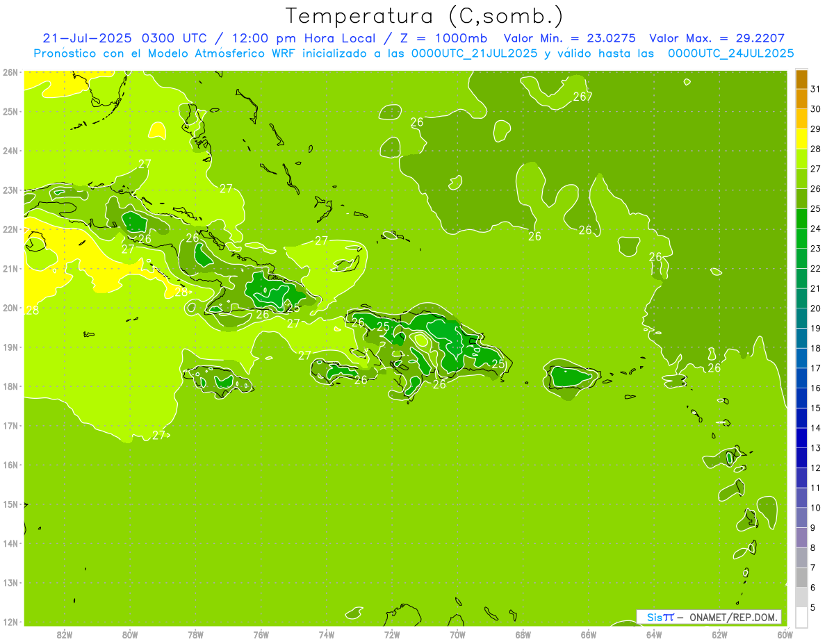Viewport: 834px width, 644px height.
Task: Select legend swatch between 26 and 27
Action: (x=801, y=179)
